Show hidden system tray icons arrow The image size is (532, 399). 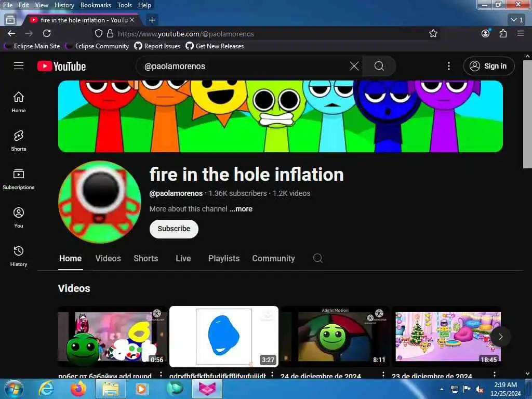tap(442, 389)
